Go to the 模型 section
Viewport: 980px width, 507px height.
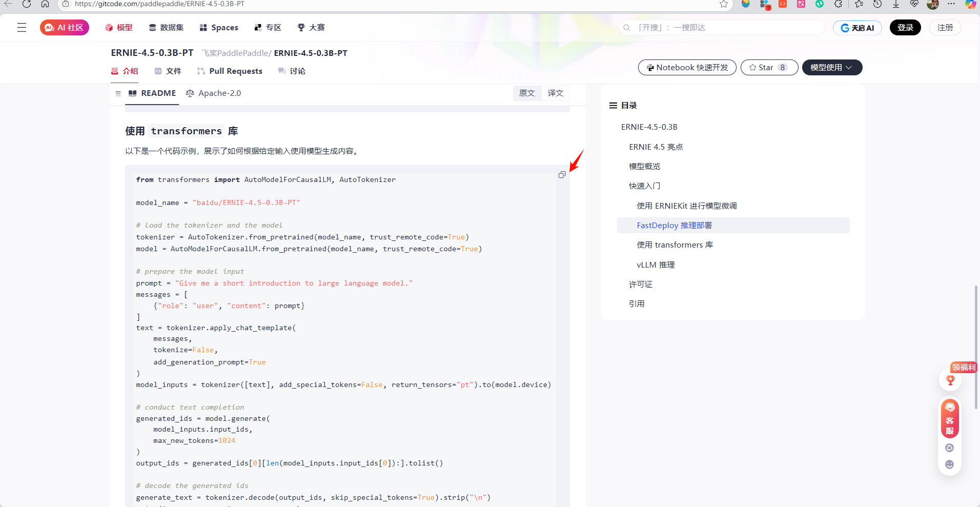point(119,28)
